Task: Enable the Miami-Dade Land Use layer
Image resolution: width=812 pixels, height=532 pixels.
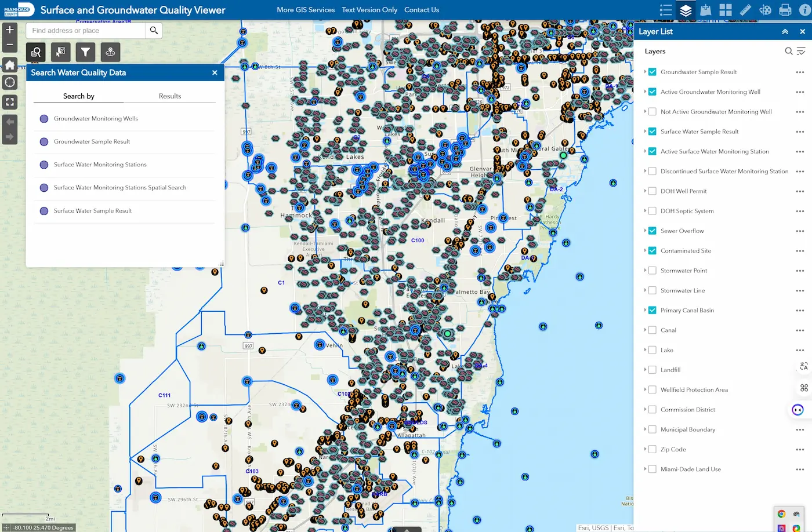Action: click(x=652, y=469)
